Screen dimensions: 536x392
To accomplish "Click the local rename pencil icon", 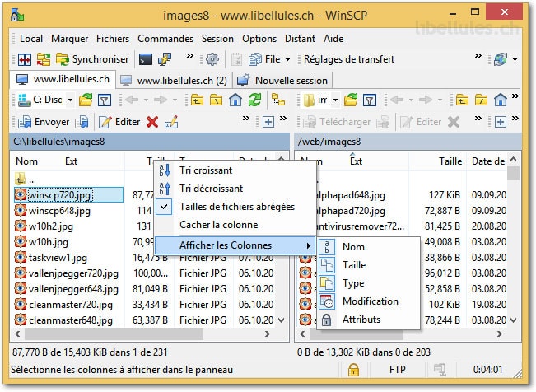I will pyautogui.click(x=171, y=122).
